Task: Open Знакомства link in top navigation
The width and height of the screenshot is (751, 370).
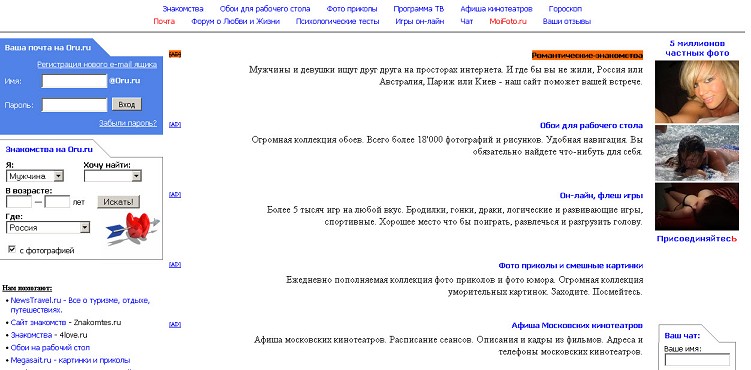Action: tap(183, 9)
